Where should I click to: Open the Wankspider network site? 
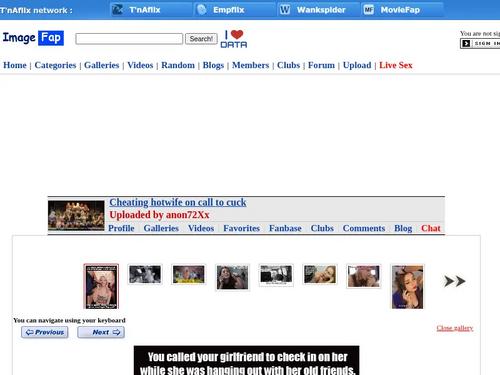318,10
